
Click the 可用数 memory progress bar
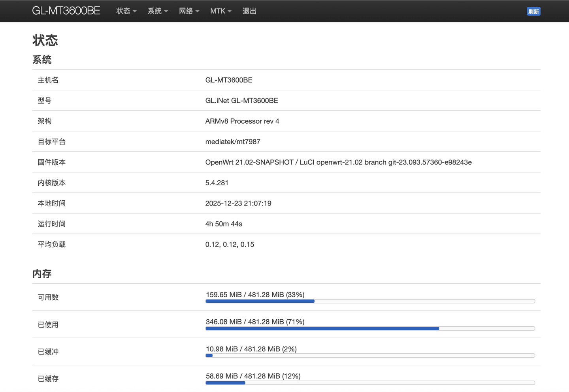(x=370, y=301)
